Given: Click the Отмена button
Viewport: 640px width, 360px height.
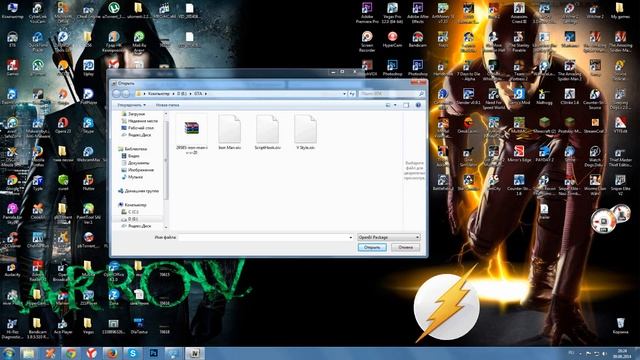Looking at the screenshot, I should [405, 247].
